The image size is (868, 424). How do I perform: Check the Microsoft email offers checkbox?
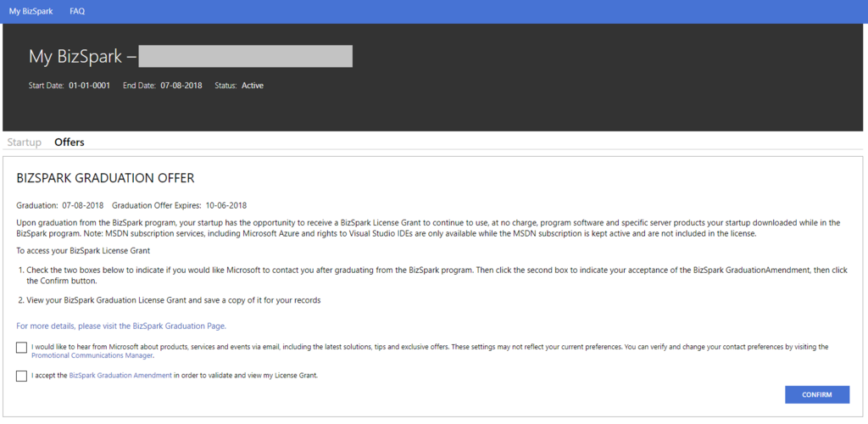pyautogui.click(x=21, y=348)
